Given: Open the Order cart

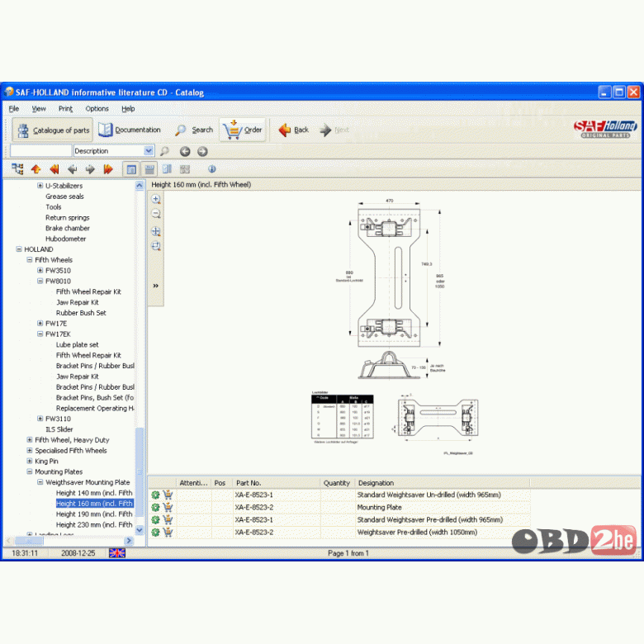Looking at the screenshot, I should (x=243, y=130).
